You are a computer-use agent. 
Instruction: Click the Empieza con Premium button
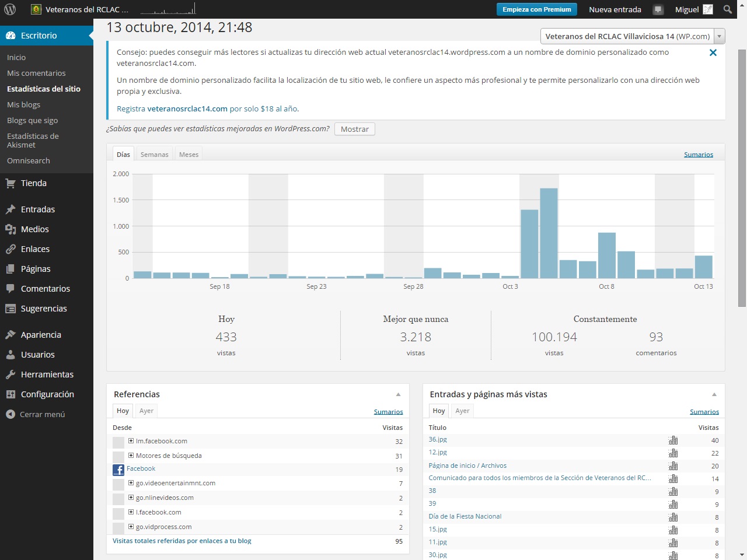tap(536, 9)
